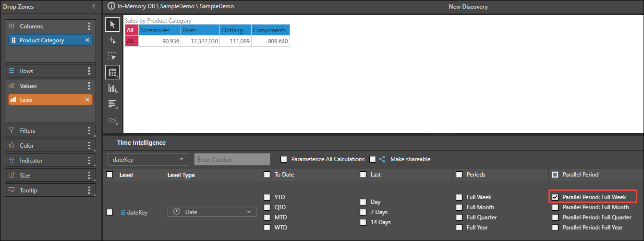The image size is (644, 241).
Task: Click the Enter Caption text field
Action: click(x=232, y=159)
